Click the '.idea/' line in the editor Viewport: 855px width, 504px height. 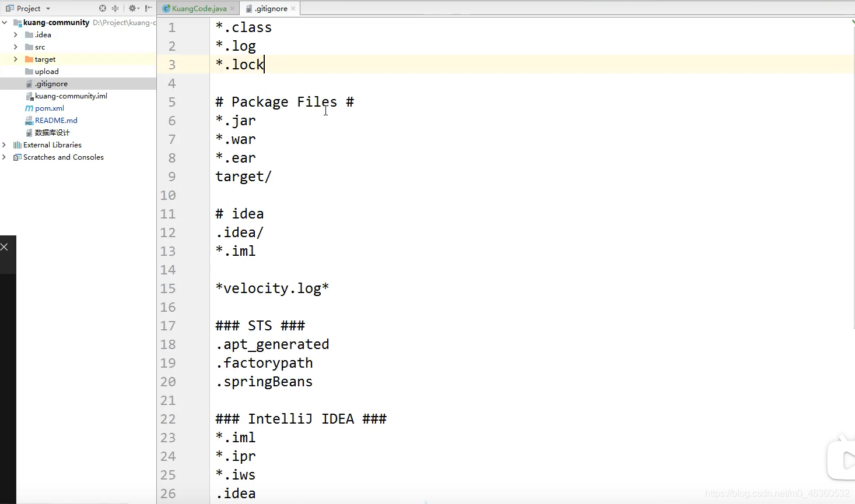point(240,232)
